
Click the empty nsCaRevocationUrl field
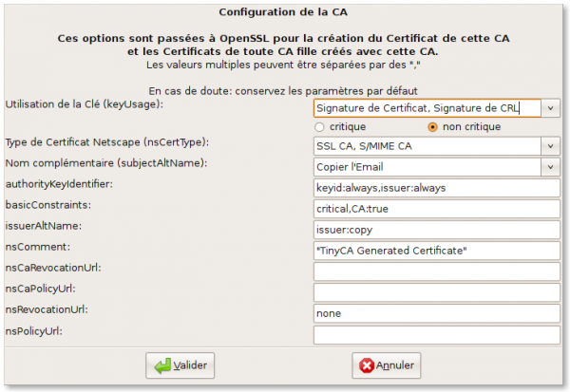tap(436, 271)
